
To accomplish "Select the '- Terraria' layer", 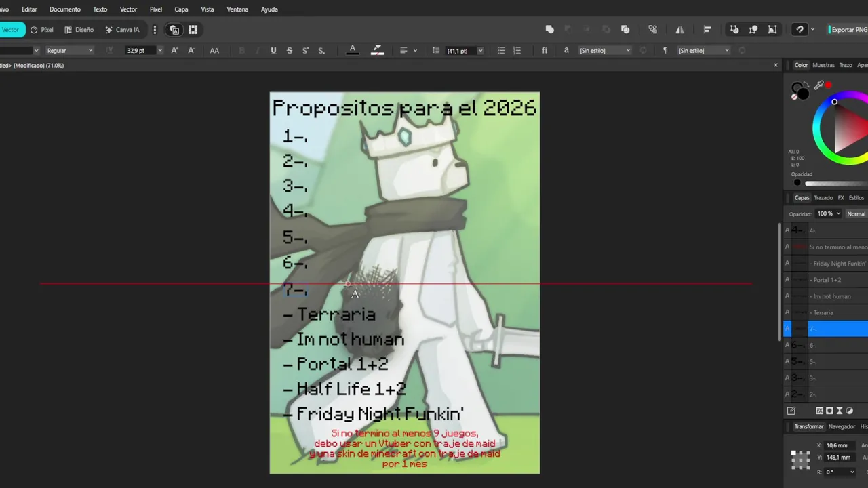I will [x=826, y=312].
